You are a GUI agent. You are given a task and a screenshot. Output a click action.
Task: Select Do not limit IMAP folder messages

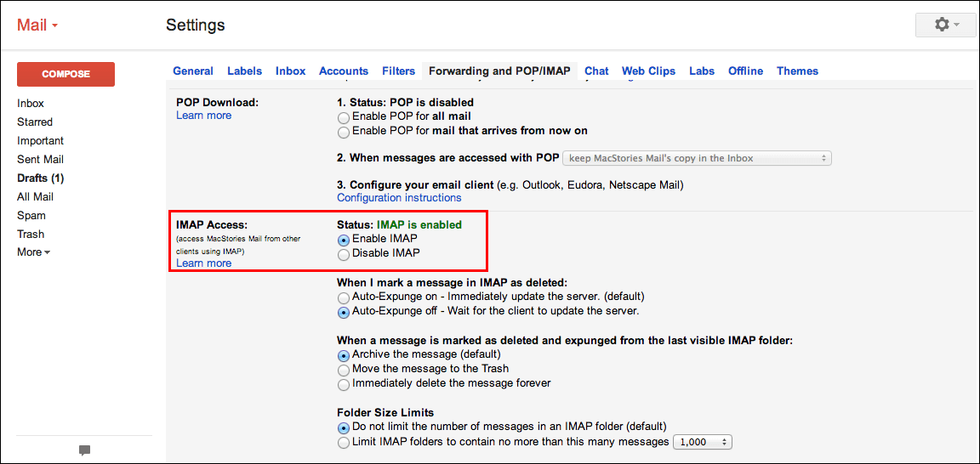coord(343,427)
